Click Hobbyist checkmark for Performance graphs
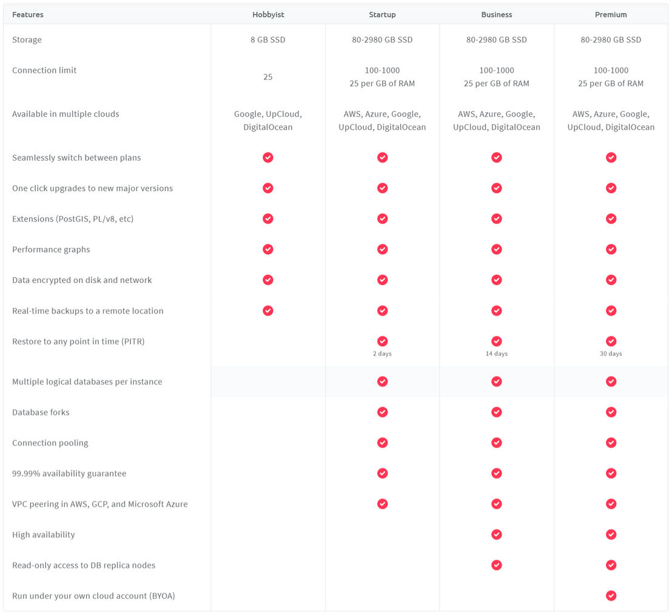 (268, 249)
